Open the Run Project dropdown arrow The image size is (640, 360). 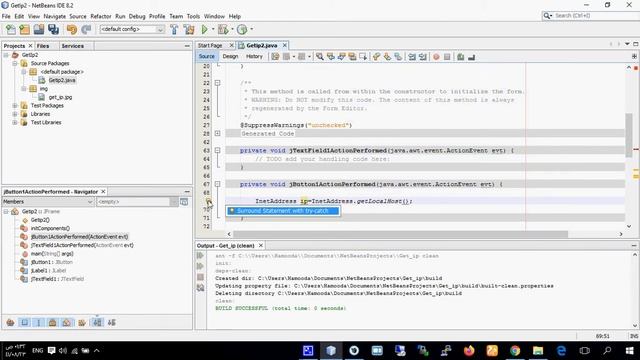coord(213,29)
